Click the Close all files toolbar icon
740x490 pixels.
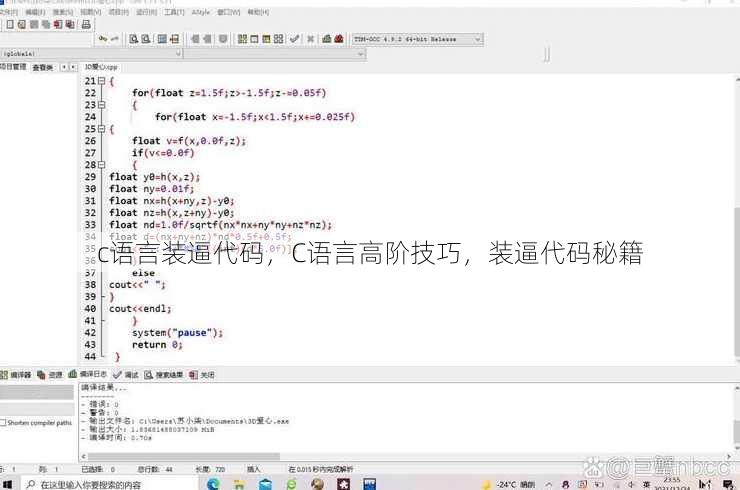(x=70, y=25)
